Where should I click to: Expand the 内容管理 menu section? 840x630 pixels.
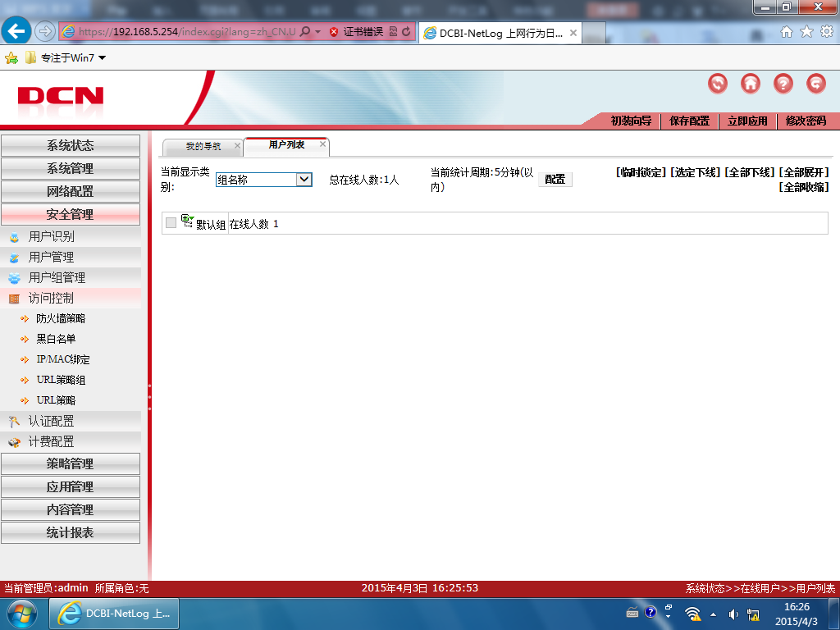(71, 510)
